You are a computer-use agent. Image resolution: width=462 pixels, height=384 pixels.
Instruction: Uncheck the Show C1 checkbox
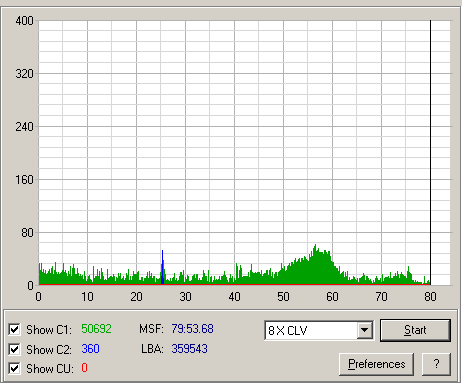(x=14, y=330)
